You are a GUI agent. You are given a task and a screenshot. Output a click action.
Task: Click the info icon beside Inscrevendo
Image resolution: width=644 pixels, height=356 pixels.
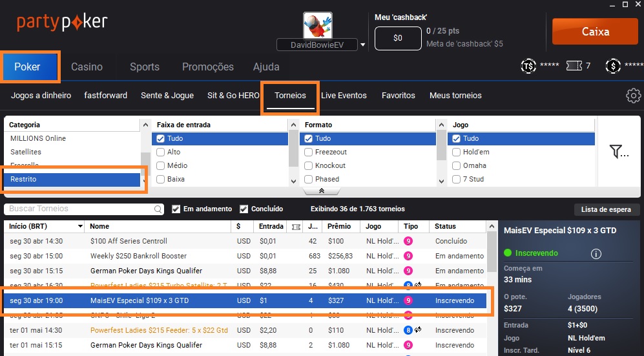tap(596, 254)
